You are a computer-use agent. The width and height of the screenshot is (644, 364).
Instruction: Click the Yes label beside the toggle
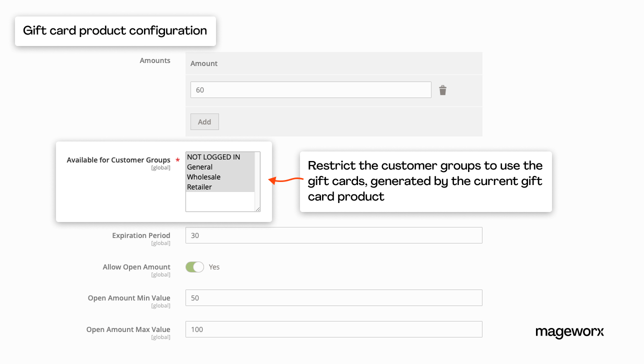[x=214, y=267]
